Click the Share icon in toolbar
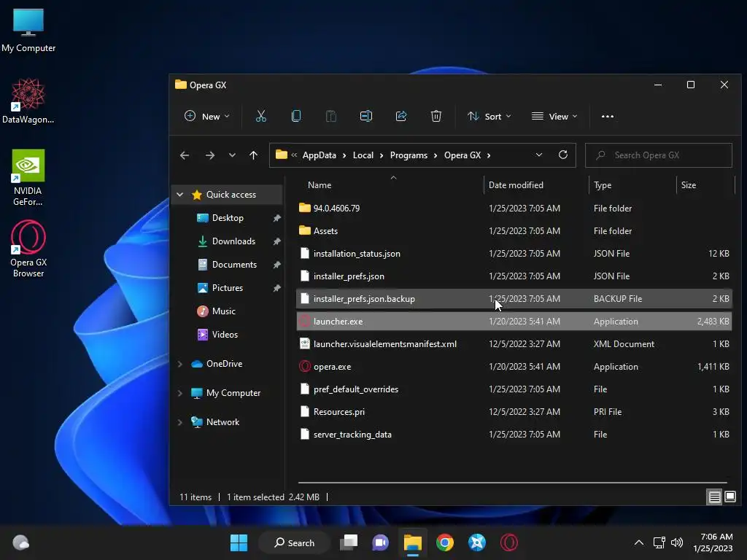Viewport: 747px width, 560px height. click(401, 116)
